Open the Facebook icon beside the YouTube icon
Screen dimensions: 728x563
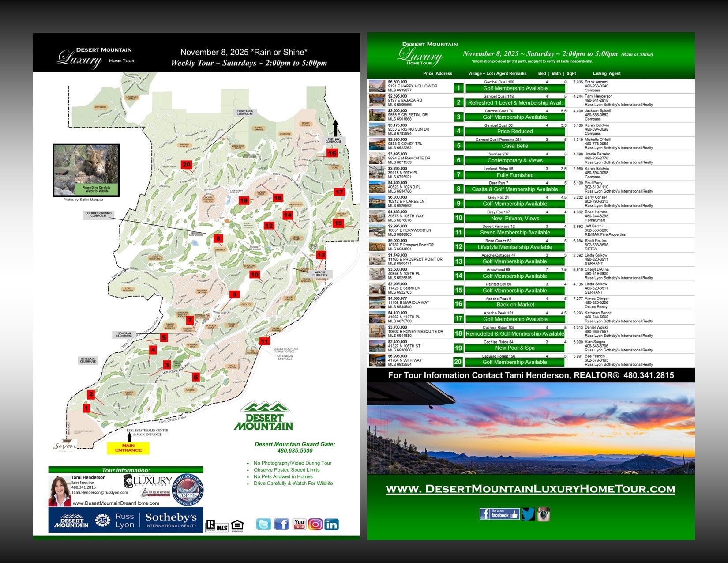click(281, 524)
